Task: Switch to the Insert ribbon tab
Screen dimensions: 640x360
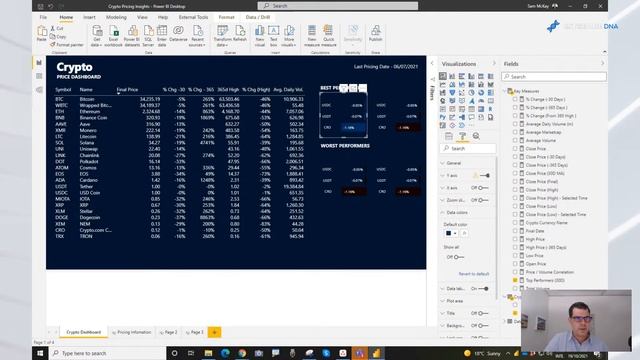Action: [89, 17]
